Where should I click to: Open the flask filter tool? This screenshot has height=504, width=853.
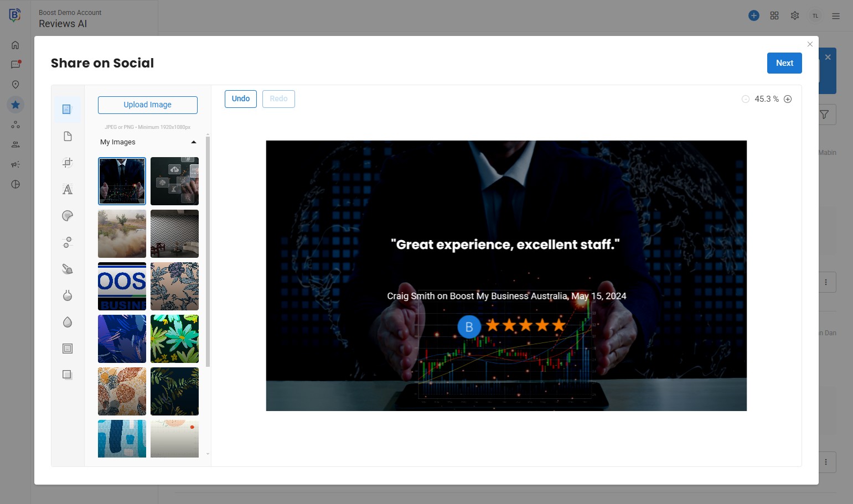tap(68, 295)
